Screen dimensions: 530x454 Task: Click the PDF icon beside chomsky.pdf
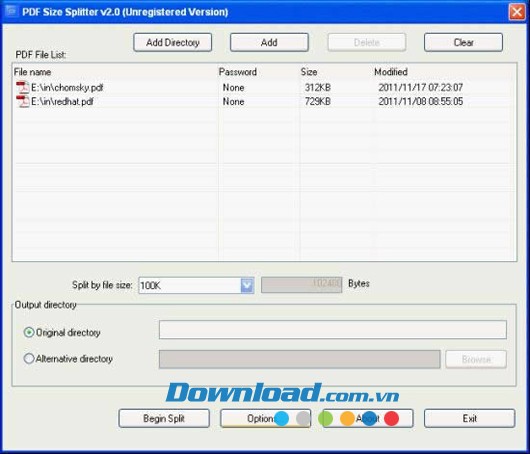coord(23,88)
